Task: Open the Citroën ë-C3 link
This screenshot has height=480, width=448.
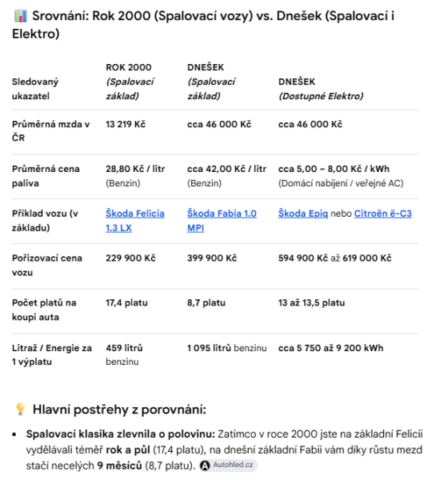Action: pos(382,214)
